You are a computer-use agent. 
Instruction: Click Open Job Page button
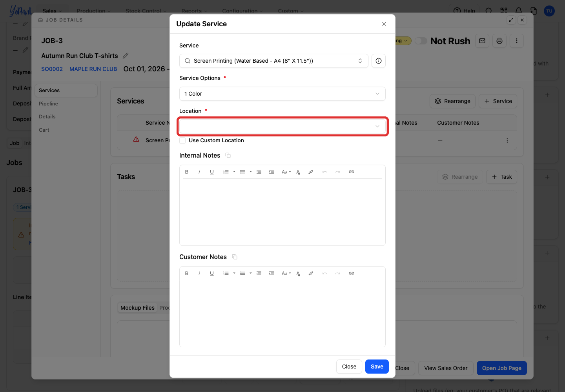click(502, 368)
